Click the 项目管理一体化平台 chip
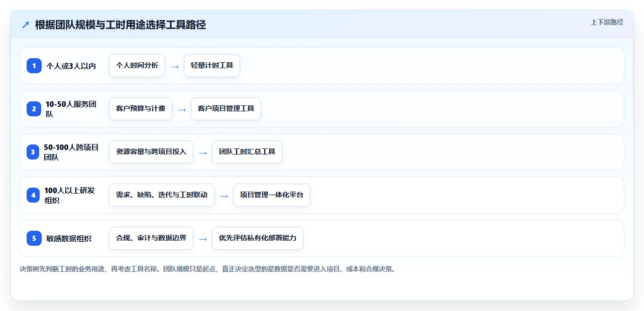The width and height of the screenshot is (644, 311). (272, 195)
